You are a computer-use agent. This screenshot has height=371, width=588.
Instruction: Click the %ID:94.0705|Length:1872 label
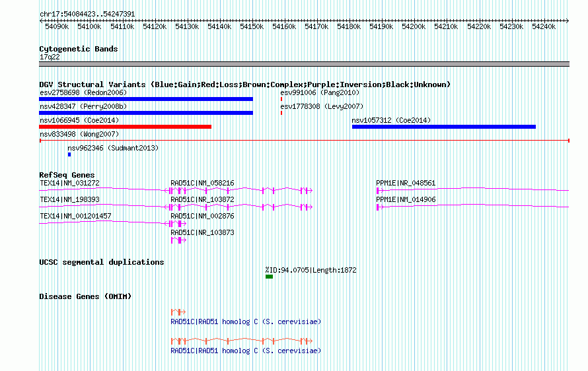click(x=311, y=270)
